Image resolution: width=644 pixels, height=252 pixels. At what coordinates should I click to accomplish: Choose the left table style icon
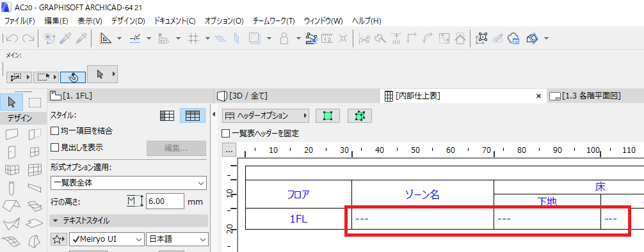(x=166, y=116)
